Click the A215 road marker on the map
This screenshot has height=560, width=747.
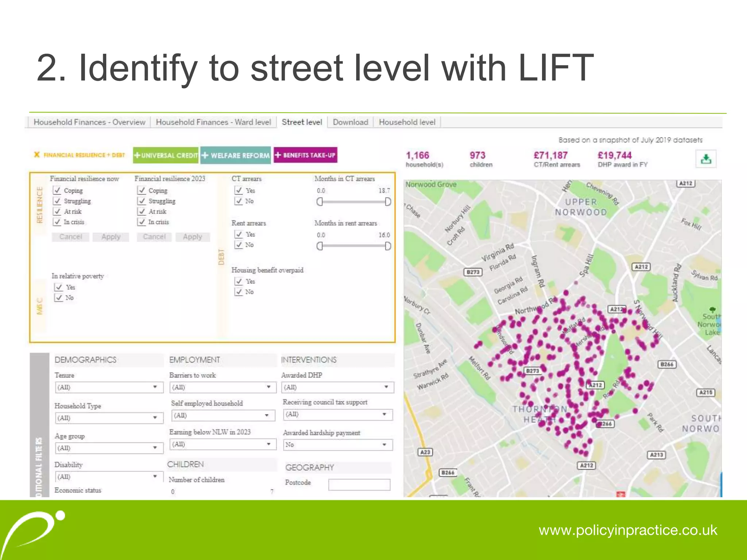(706, 392)
